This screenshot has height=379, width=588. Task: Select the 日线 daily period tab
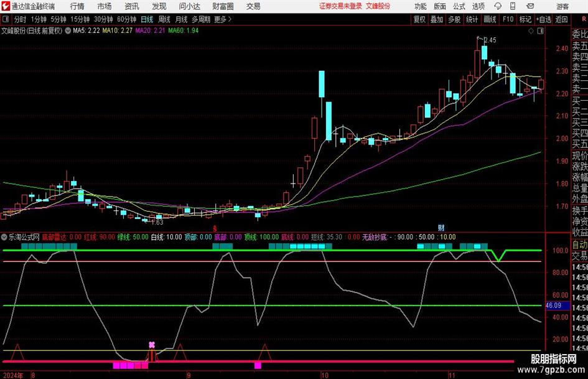pyautogui.click(x=147, y=19)
